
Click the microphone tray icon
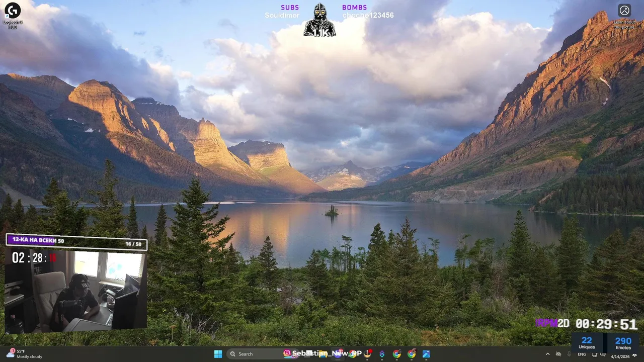(x=569, y=354)
